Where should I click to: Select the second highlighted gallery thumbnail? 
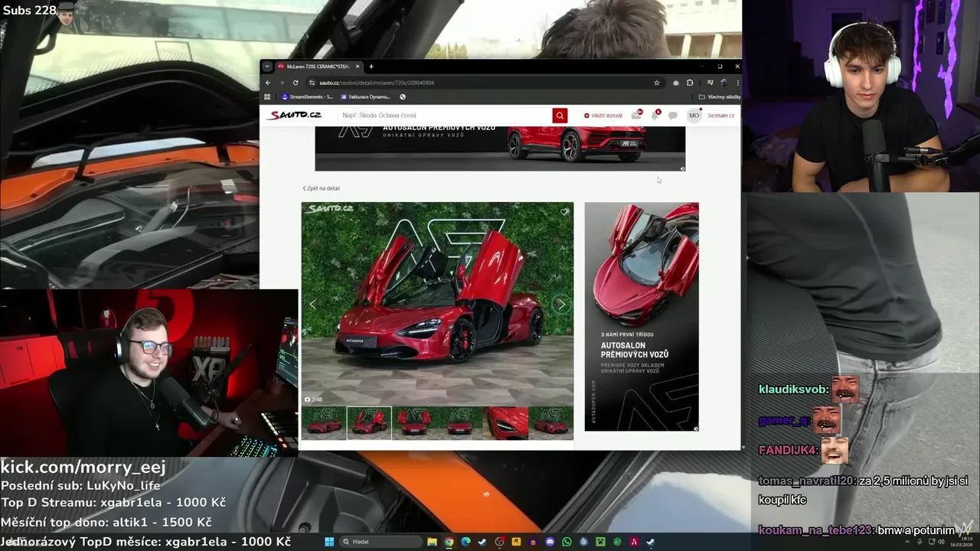[x=369, y=422]
